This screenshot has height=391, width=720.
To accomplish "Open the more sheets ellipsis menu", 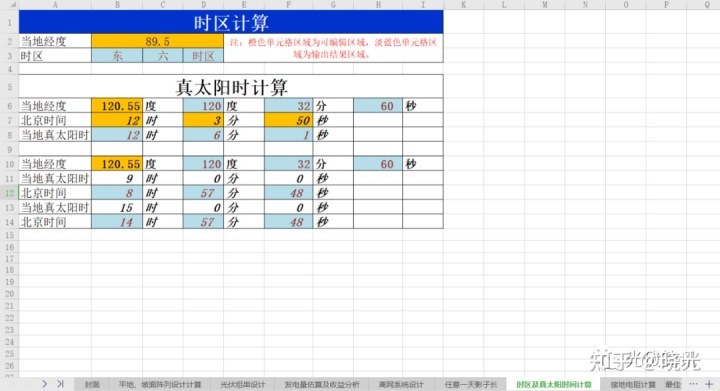I will point(693,384).
